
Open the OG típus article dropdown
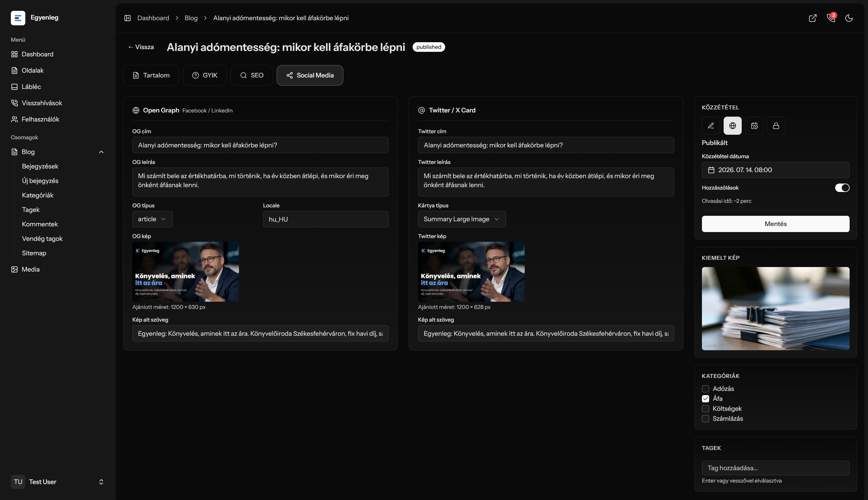(x=152, y=219)
